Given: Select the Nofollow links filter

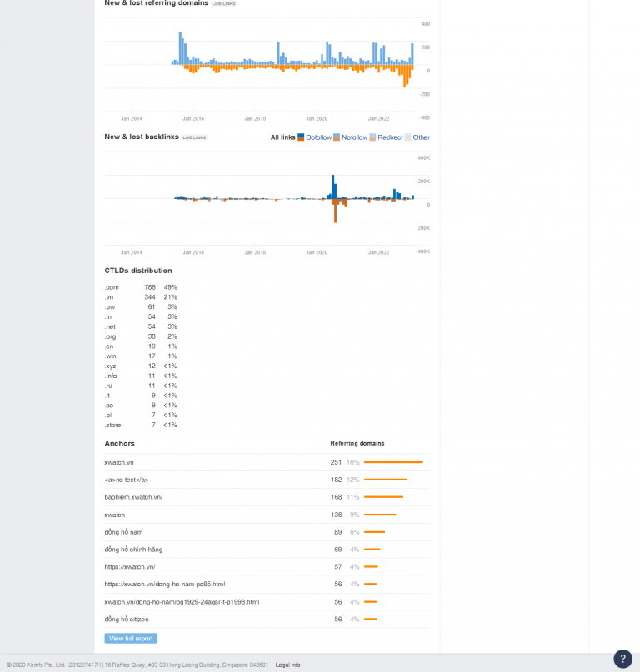Looking at the screenshot, I should 354,137.
